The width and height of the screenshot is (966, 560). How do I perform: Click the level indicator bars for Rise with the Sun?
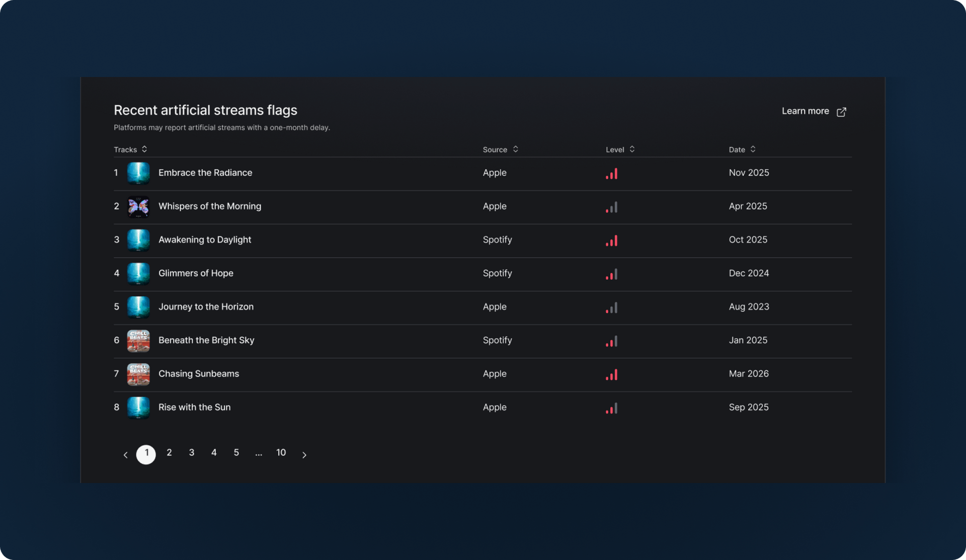[612, 408]
